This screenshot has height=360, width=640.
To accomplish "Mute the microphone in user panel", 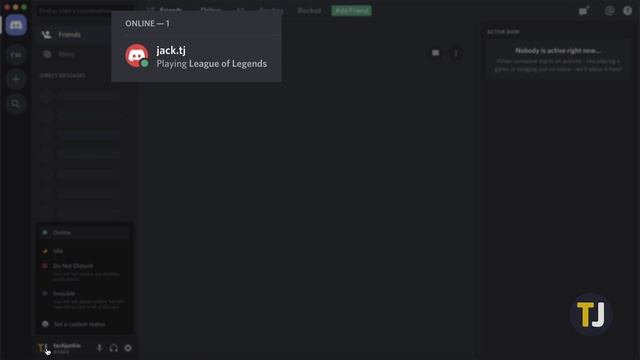I will pos(99,348).
